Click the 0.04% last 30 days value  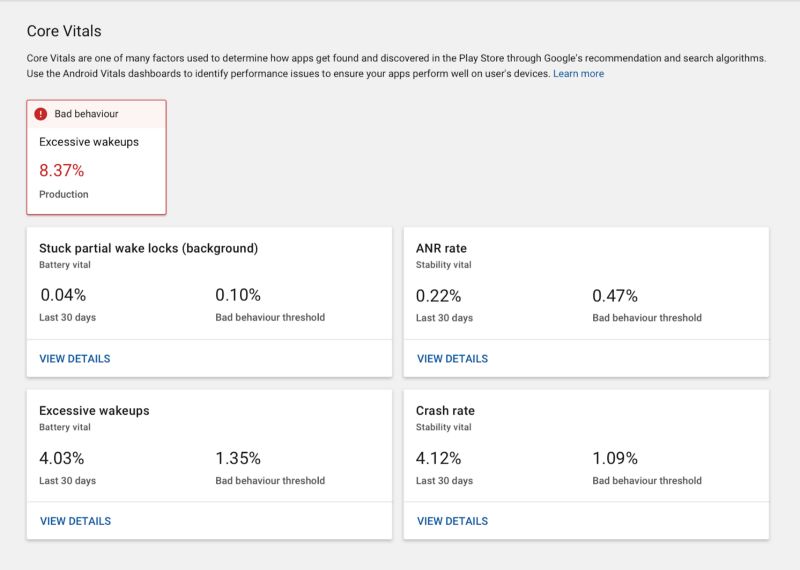pos(63,295)
